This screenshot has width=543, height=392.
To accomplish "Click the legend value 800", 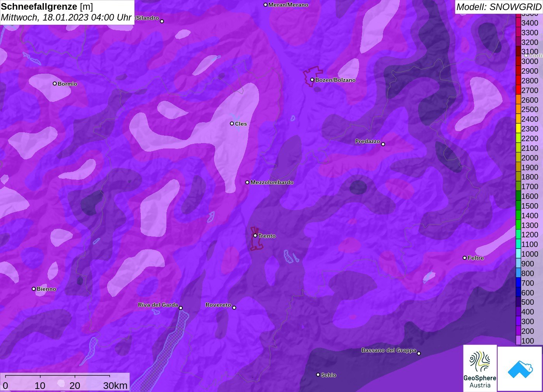I will click(528, 273).
